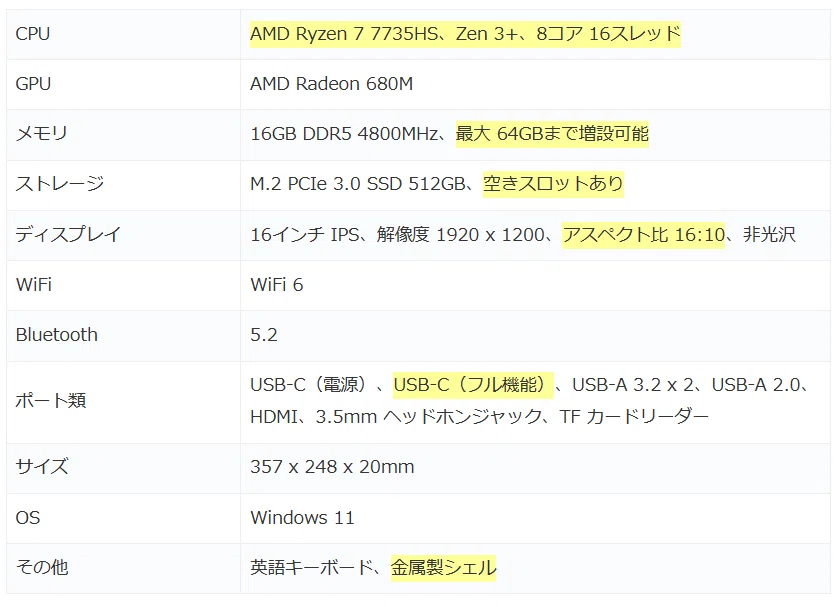This screenshot has height=607, width=839.
Task: Click the CPU row label
Action: [x=33, y=34]
